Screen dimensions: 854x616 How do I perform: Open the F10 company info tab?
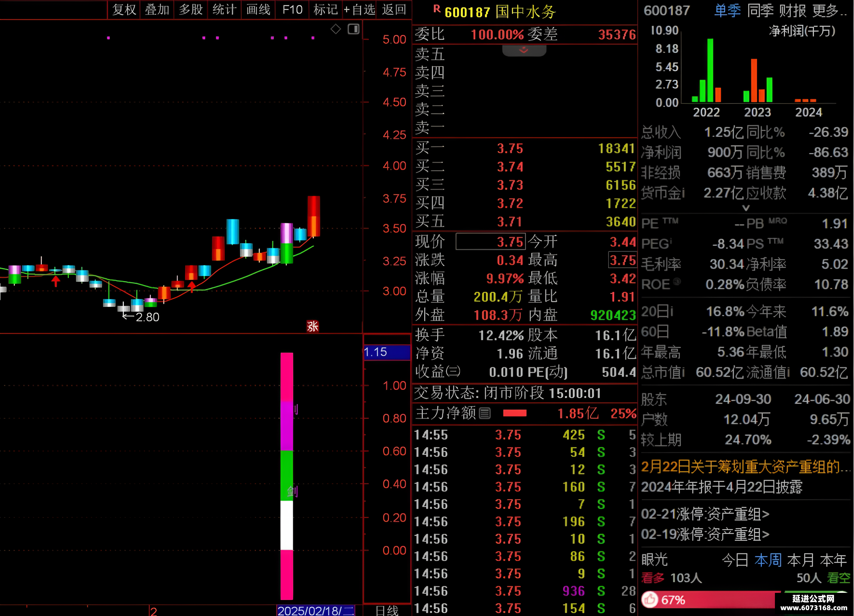click(292, 10)
